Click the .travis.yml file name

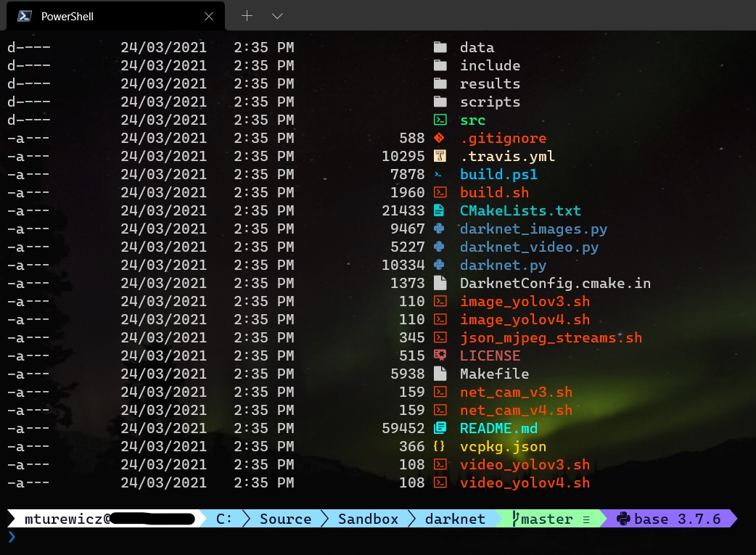(x=508, y=156)
